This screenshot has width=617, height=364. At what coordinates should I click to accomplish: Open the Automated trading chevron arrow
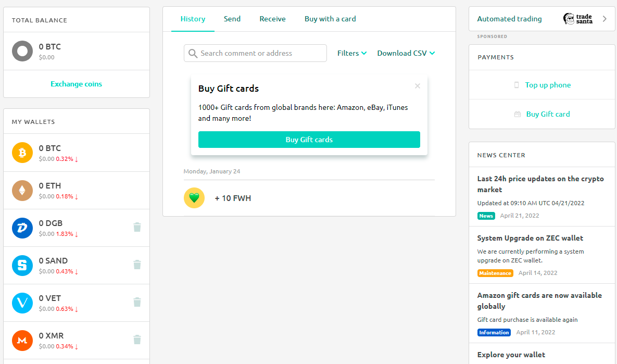pyautogui.click(x=605, y=19)
